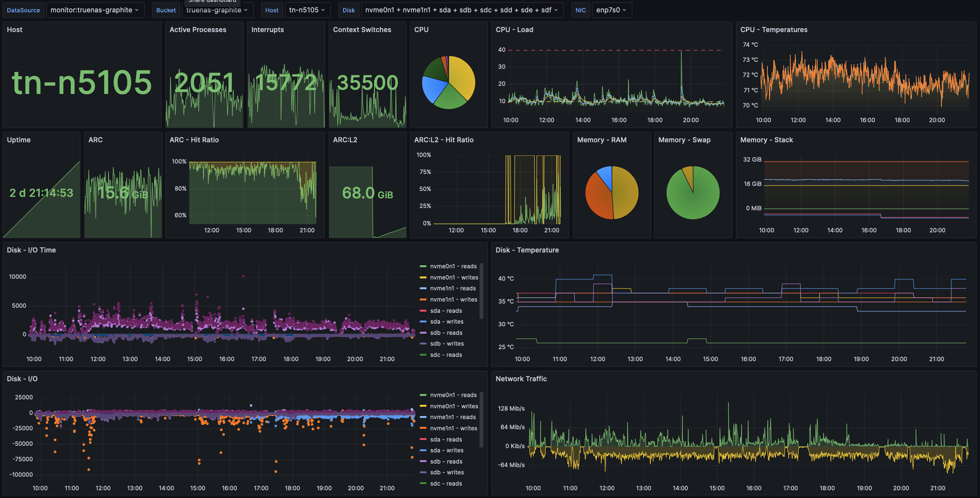Click the Disk I/O Time legend scrollbar
Viewport: 980px width, 498px height.
(481, 291)
